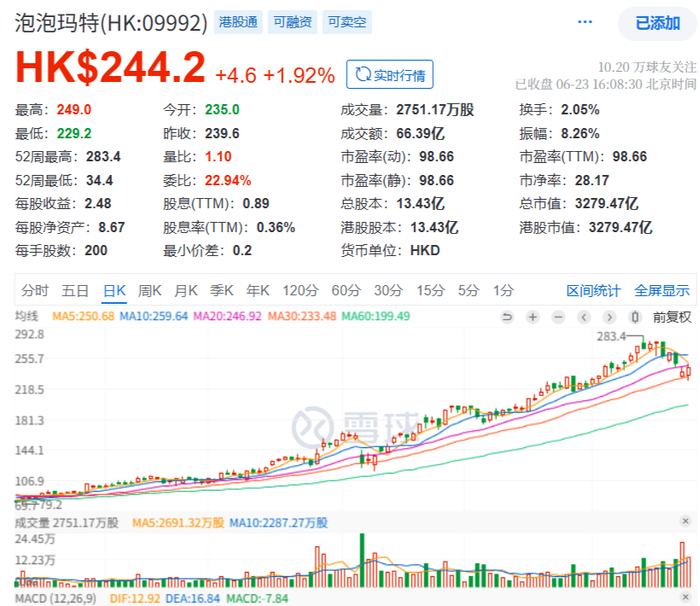The height and width of the screenshot is (606, 700).
Task: Click the MA5:2691.32万股 volume label
Action: [x=178, y=522]
